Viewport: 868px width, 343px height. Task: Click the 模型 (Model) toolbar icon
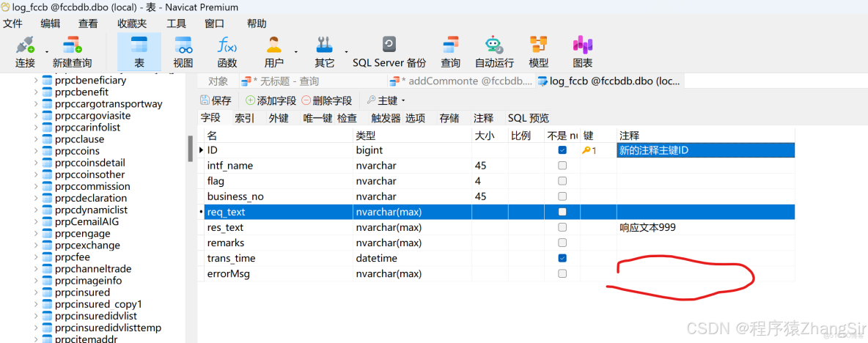pyautogui.click(x=539, y=45)
